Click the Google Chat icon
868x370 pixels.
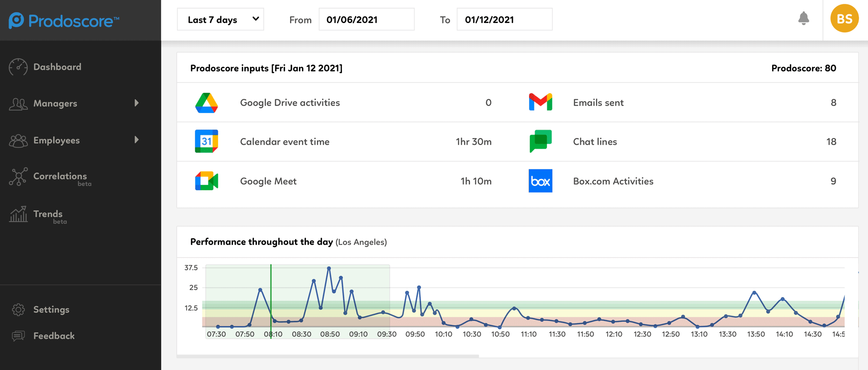[x=540, y=141]
